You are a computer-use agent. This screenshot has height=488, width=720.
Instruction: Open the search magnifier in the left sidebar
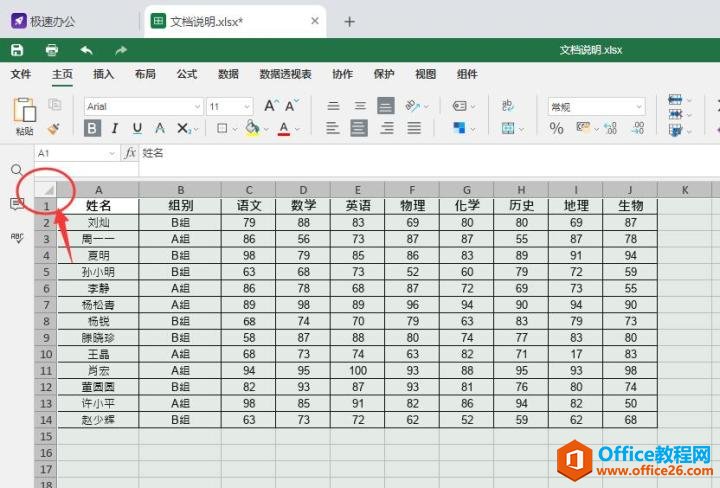(17, 170)
